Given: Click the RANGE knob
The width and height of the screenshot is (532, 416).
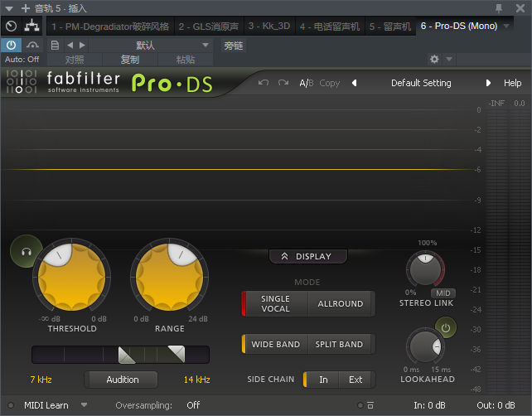Looking at the screenshot, I should 169,277.
